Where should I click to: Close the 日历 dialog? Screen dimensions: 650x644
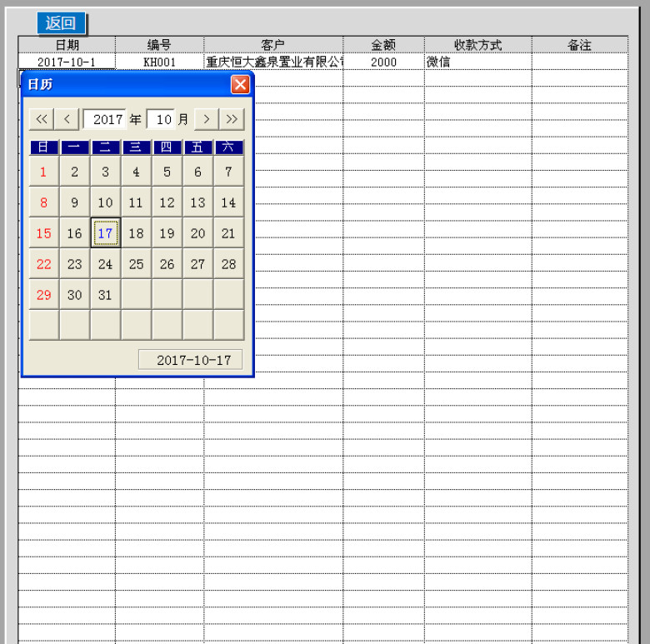(x=240, y=84)
